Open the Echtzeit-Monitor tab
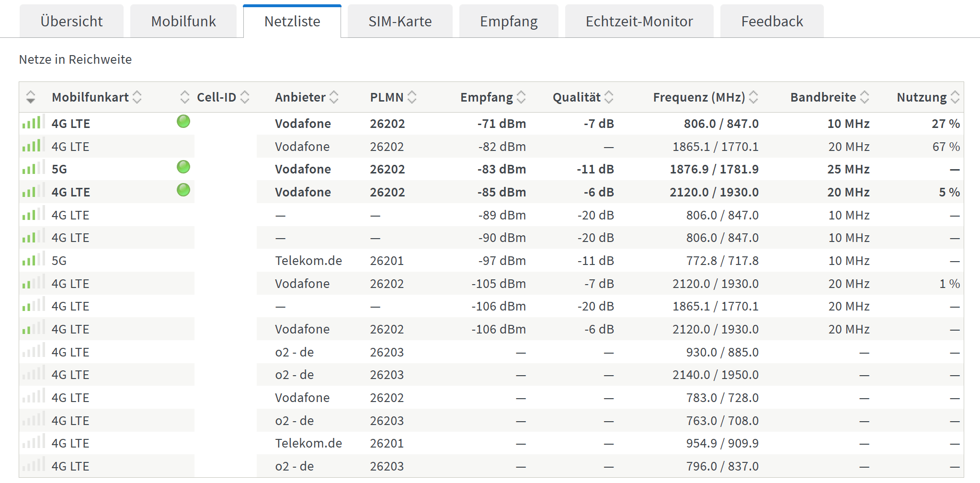The height and width of the screenshot is (483, 980). pyautogui.click(x=639, y=22)
